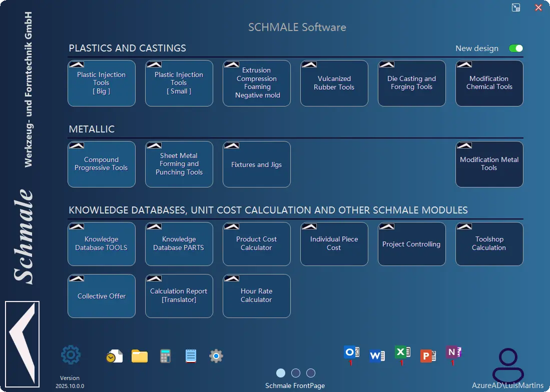Image resolution: width=550 pixels, height=392 pixels.
Task: Open the OneNote shortcut icon
Action: coord(453,352)
